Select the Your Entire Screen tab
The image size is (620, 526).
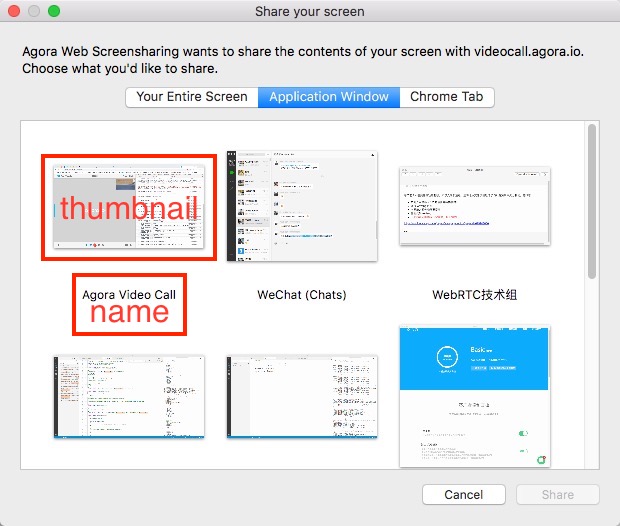pyautogui.click(x=192, y=97)
